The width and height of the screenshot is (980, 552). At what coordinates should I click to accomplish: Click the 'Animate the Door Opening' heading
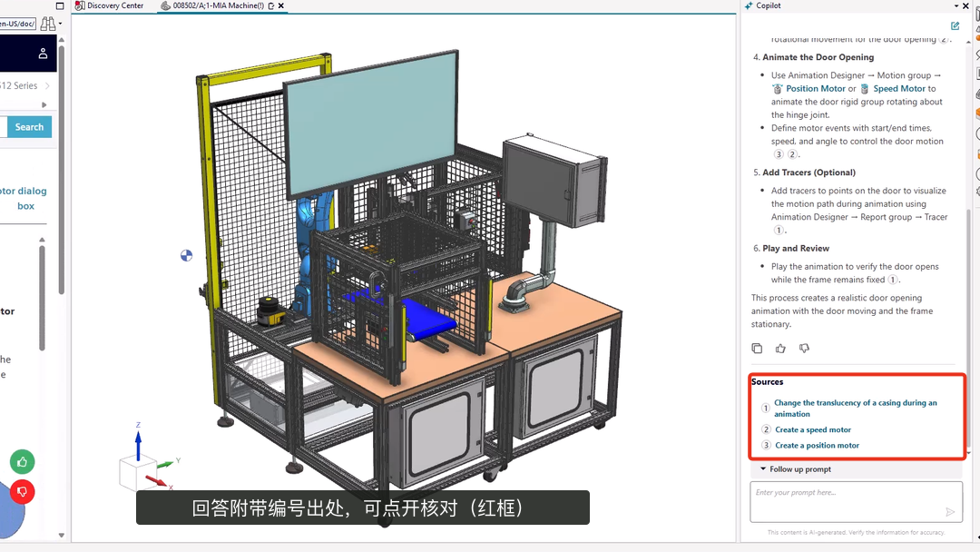tap(818, 57)
